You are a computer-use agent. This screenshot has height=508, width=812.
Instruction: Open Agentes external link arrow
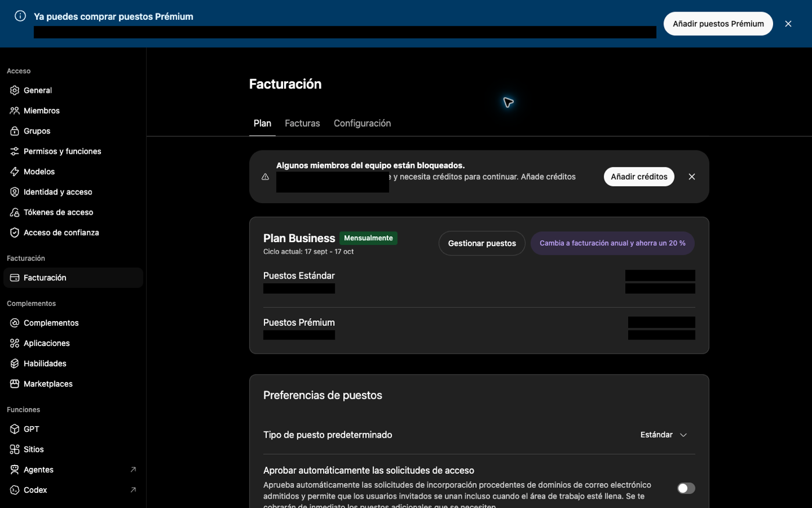[x=133, y=470]
